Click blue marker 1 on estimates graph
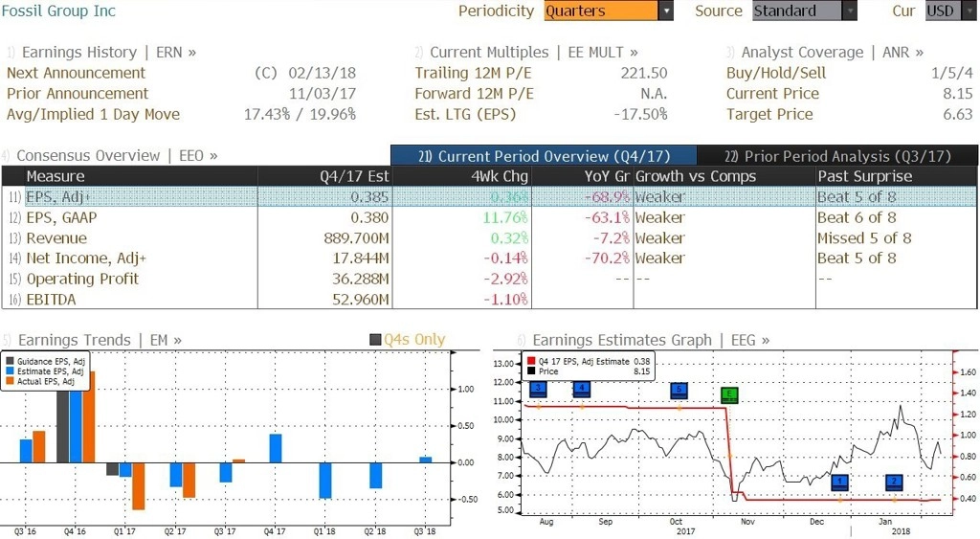Image resolution: width=980 pixels, height=539 pixels. click(840, 483)
